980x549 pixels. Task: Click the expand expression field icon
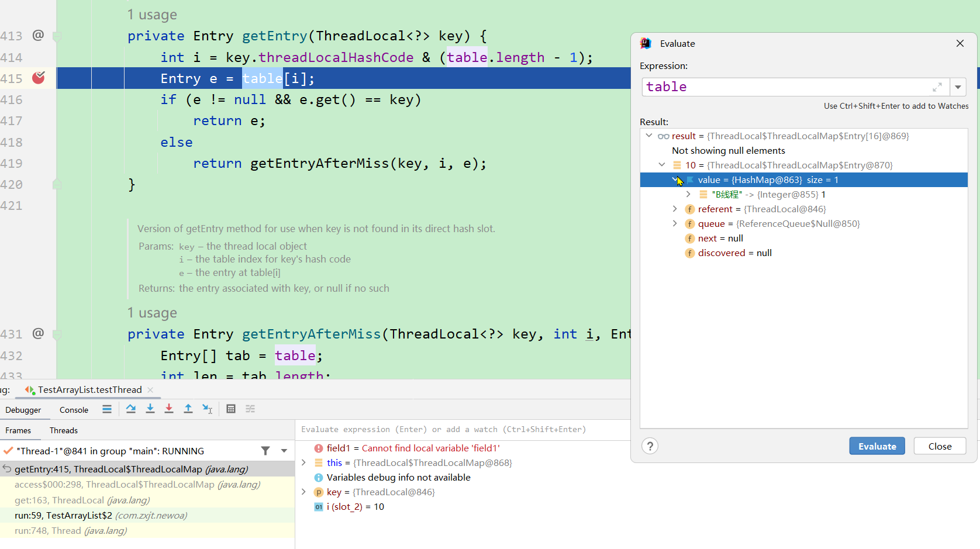point(937,87)
